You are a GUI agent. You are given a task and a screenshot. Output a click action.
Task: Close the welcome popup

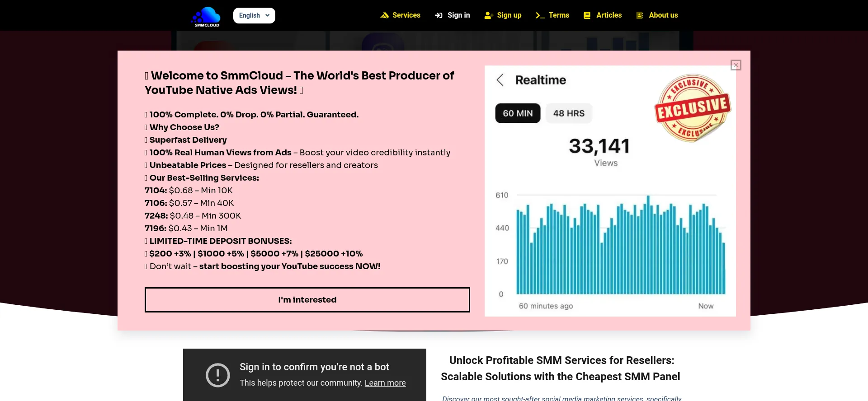(736, 65)
